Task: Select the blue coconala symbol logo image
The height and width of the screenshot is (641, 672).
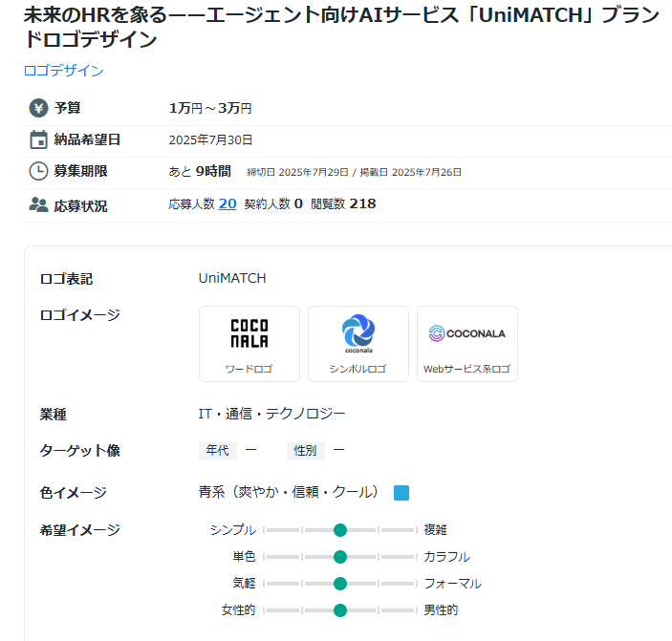Action: point(358,333)
